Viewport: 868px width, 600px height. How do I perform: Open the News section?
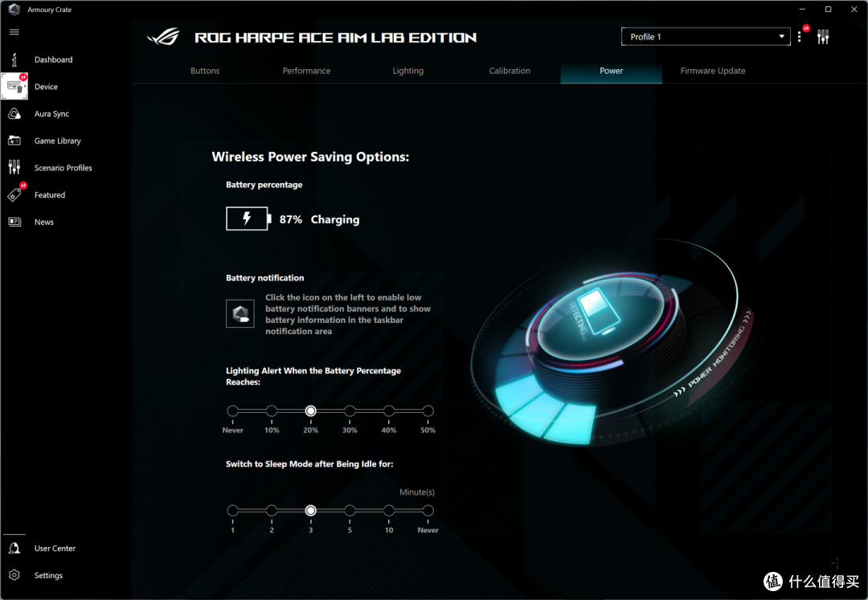[43, 222]
